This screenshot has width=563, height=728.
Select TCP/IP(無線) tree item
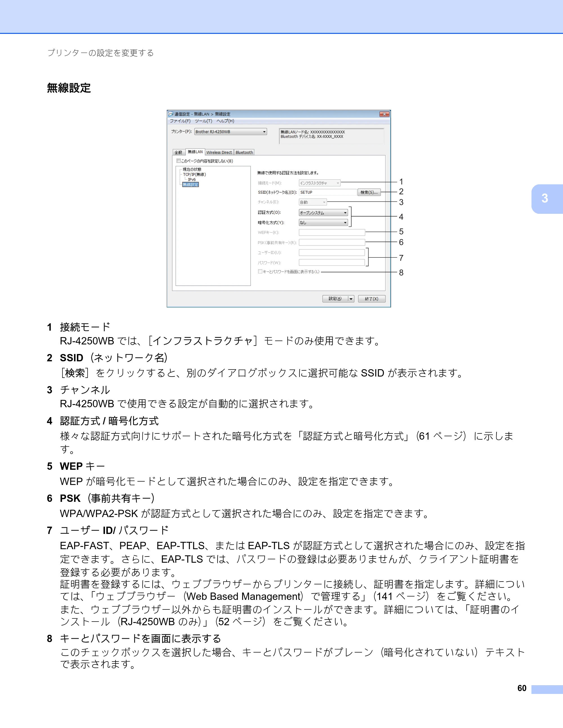point(194,174)
